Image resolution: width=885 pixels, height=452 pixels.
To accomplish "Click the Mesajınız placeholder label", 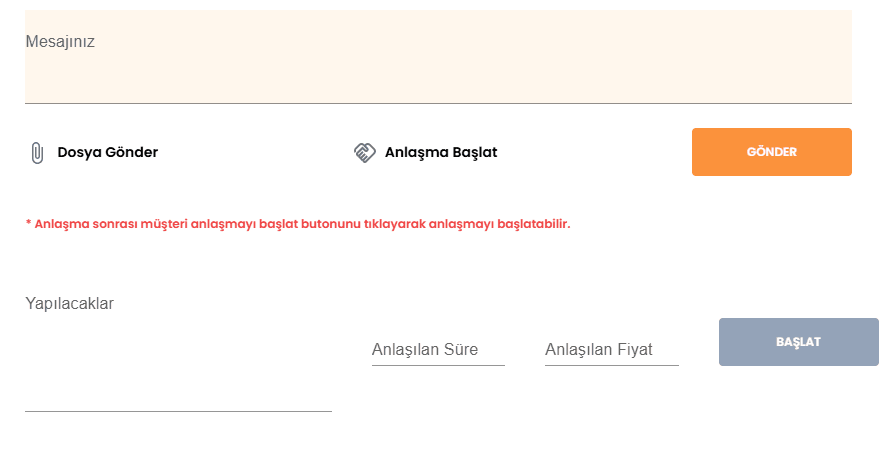I will 60,42.
